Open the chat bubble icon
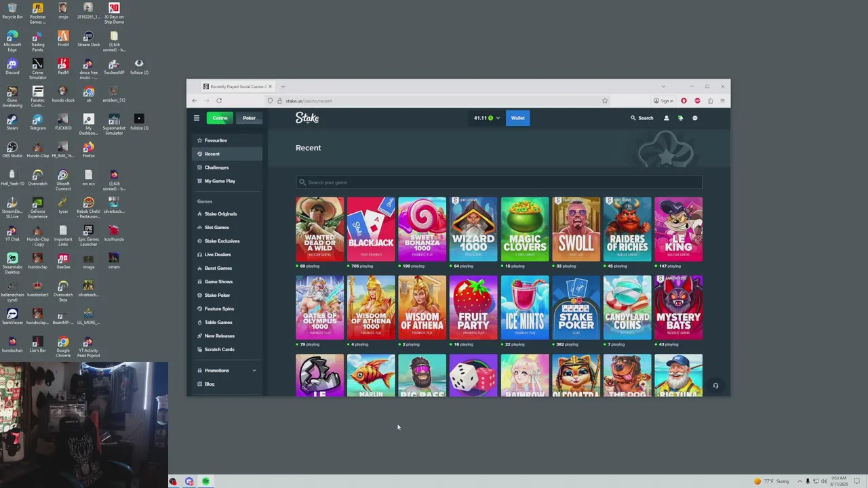 click(x=694, y=118)
